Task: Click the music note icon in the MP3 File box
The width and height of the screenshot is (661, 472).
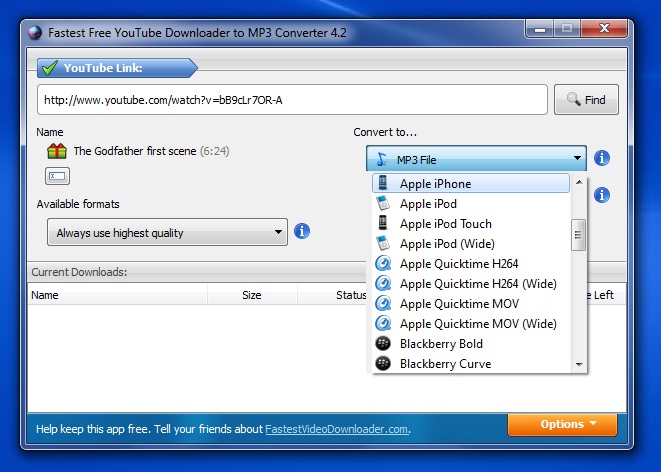Action: (x=382, y=159)
